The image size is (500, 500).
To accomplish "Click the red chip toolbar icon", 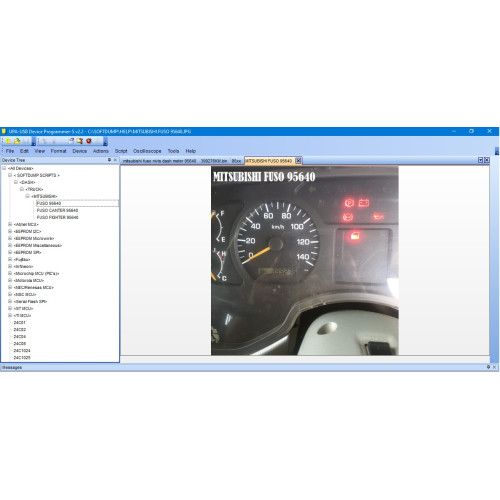I will pyautogui.click(x=89, y=141).
